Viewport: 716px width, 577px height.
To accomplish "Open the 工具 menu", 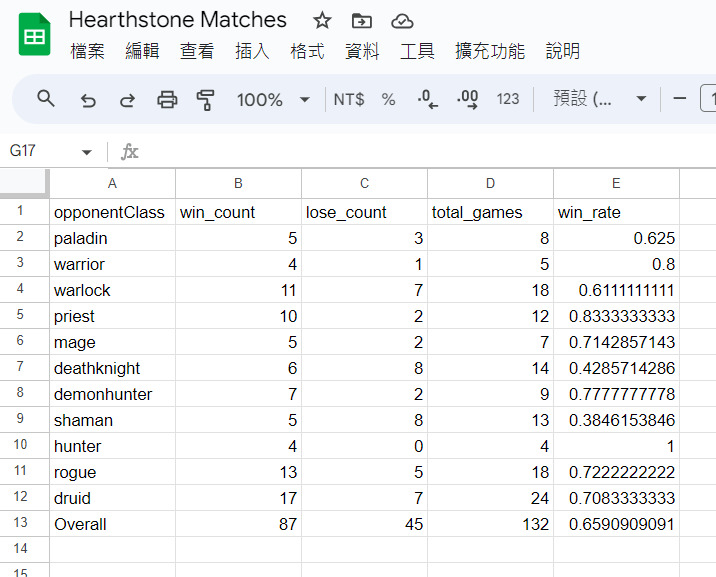I will pos(417,51).
